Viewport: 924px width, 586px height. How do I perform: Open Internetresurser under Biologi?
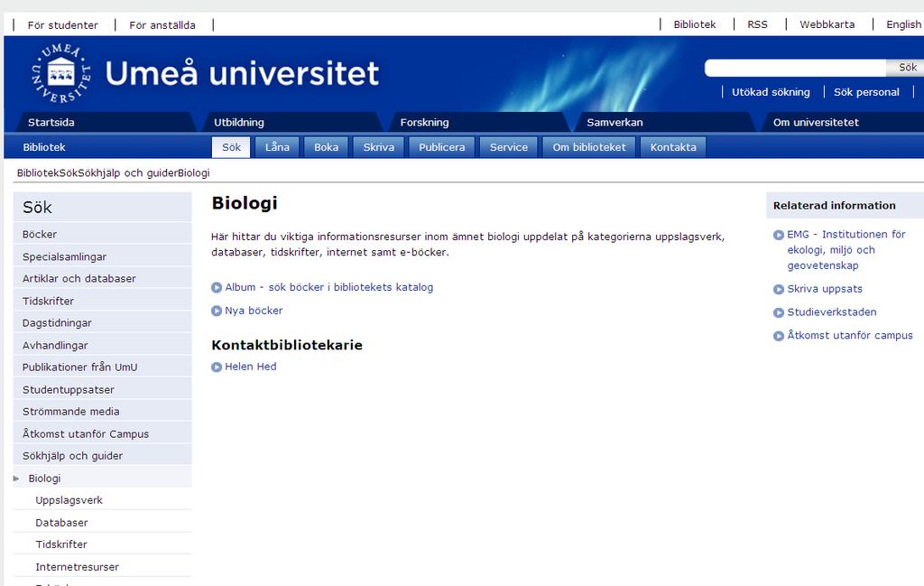[103, 566]
